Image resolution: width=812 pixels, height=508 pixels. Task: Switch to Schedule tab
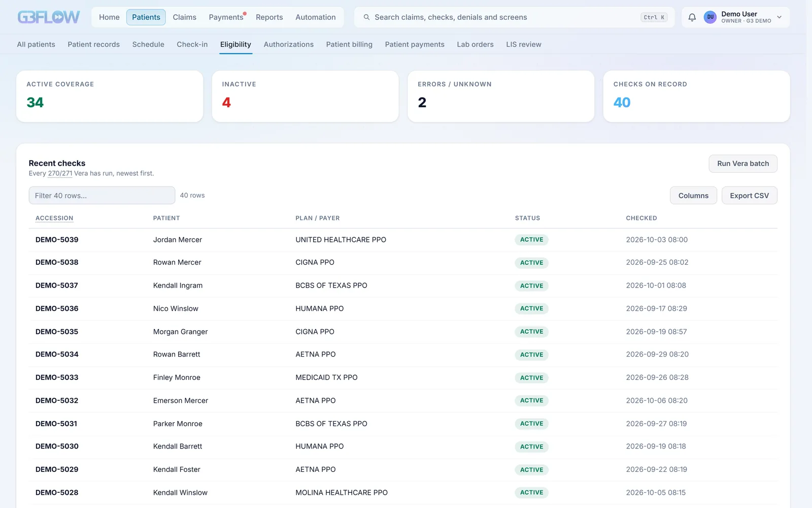(x=148, y=44)
